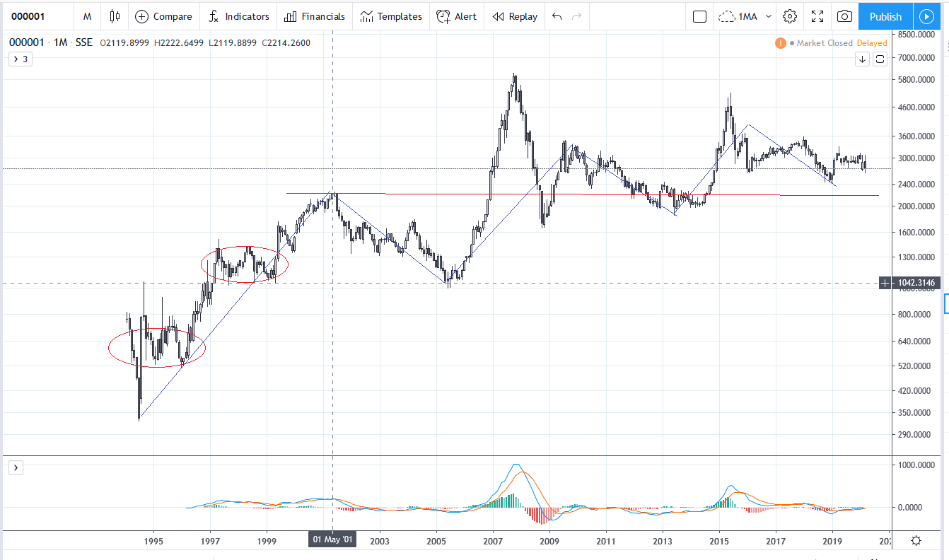Click the Market Closed status text
This screenshot has width=949, height=560.
pos(825,43)
